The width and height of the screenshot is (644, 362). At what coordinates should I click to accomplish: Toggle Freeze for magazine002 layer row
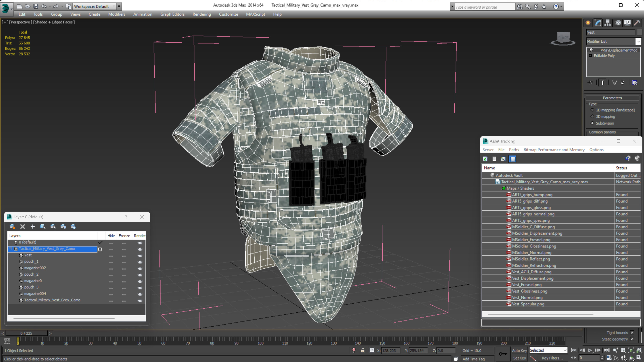[124, 269]
